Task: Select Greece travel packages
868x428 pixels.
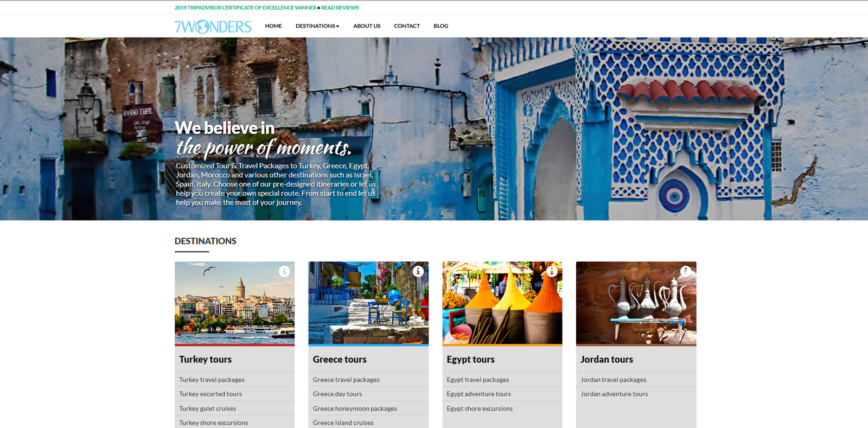Action: (346, 380)
